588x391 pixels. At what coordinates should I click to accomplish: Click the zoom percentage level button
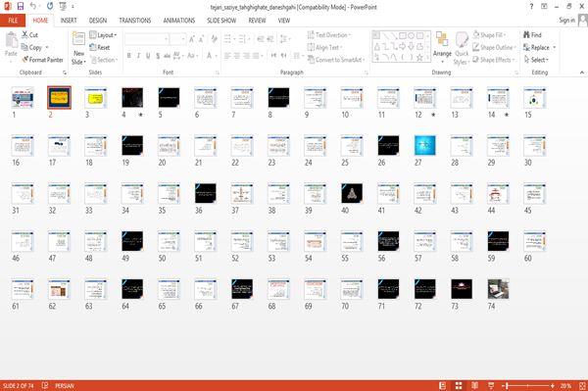coord(565,385)
